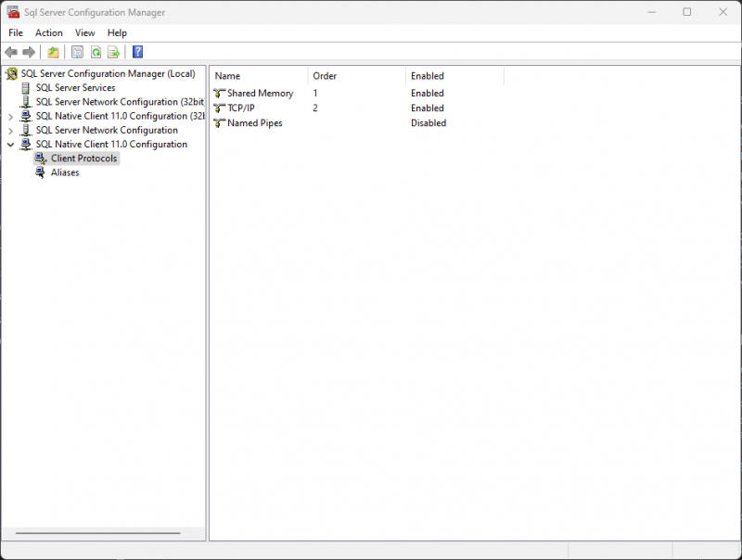Select SQL Server Configuration Manager (Local) root node
This screenshot has width=742, height=560.
coord(107,73)
